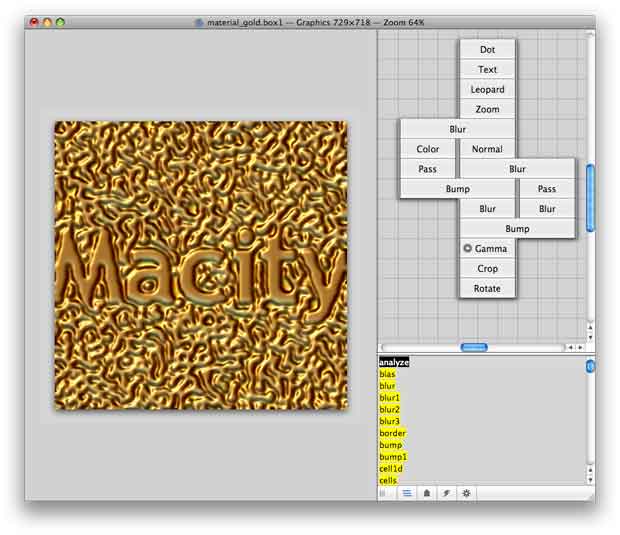Screen dimensions: 620x535
Task: Select the Rotate node
Action: (x=487, y=288)
